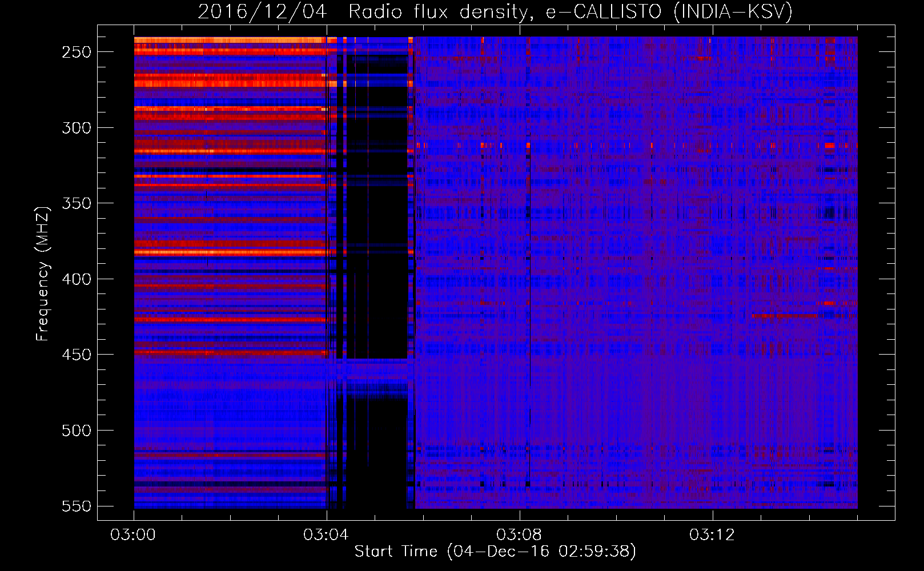Click the 03:12 time tick label
Screen dimensions: 924x571
point(712,535)
